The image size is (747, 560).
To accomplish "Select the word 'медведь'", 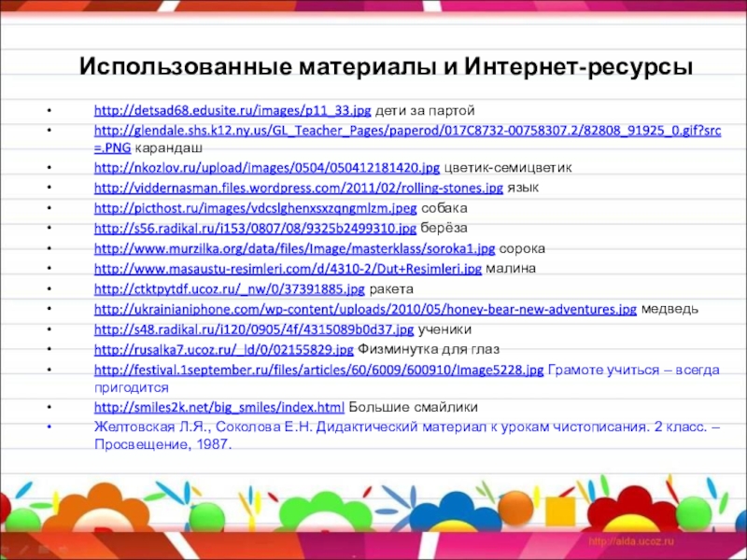I will (669, 309).
